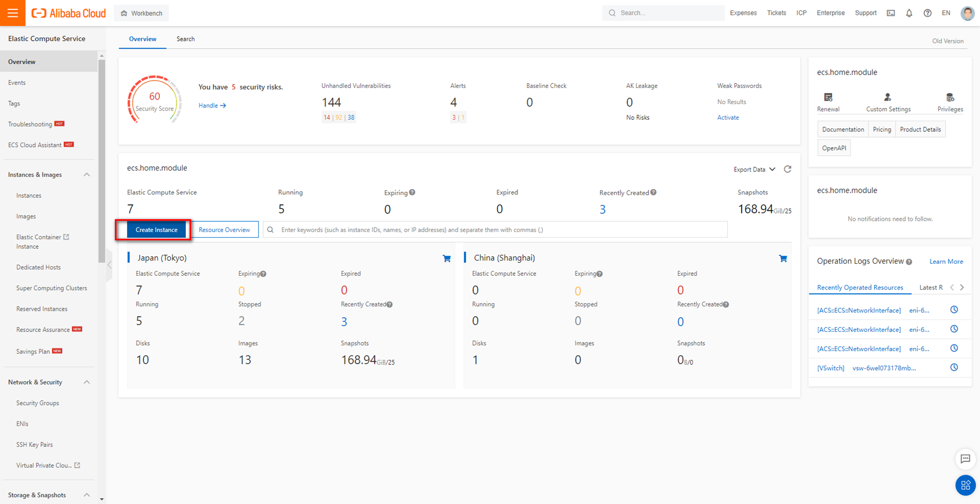This screenshot has height=504, width=980.
Task: Click help icon next to top Recently Created
Action: [653, 192]
